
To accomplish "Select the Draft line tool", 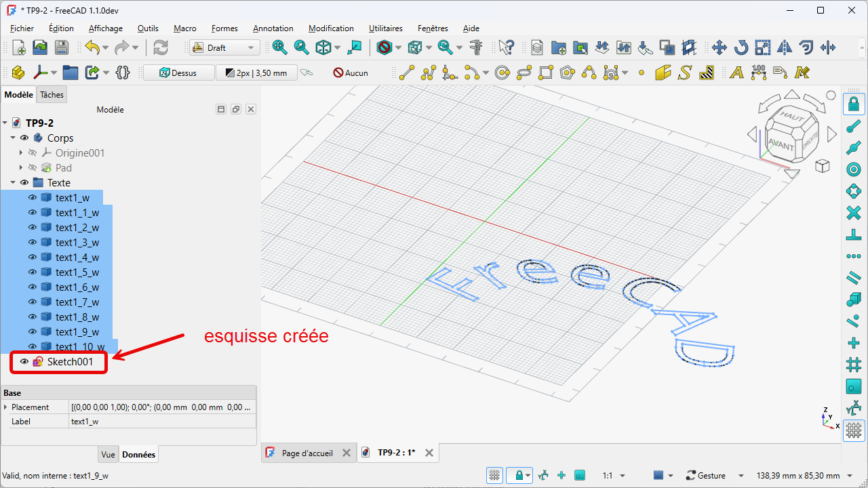I will (407, 73).
